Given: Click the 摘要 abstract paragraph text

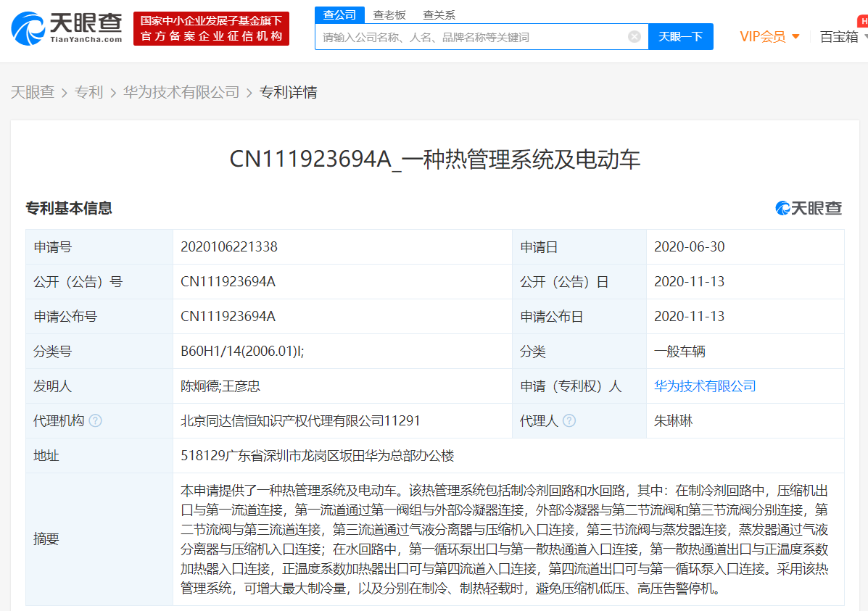Looking at the screenshot, I should 504,539.
